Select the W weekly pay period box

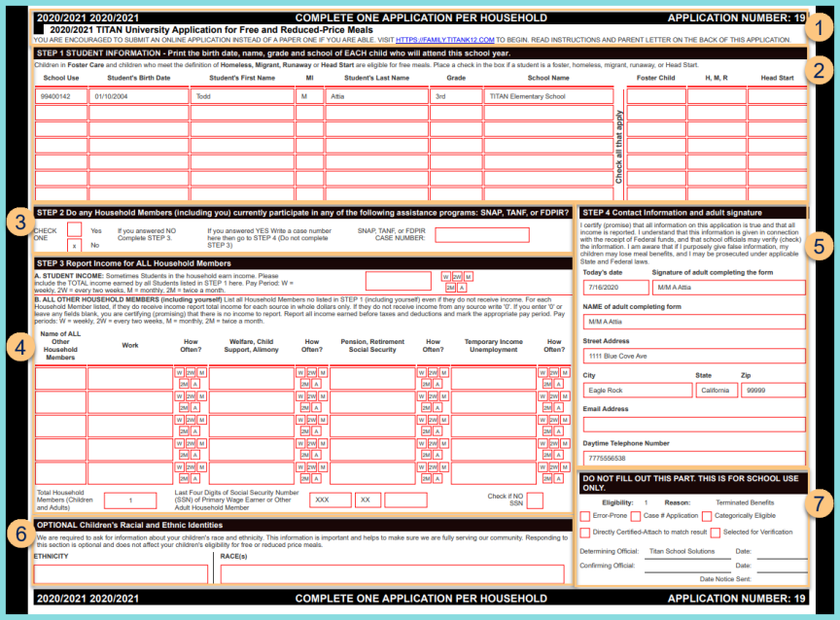tap(445, 277)
